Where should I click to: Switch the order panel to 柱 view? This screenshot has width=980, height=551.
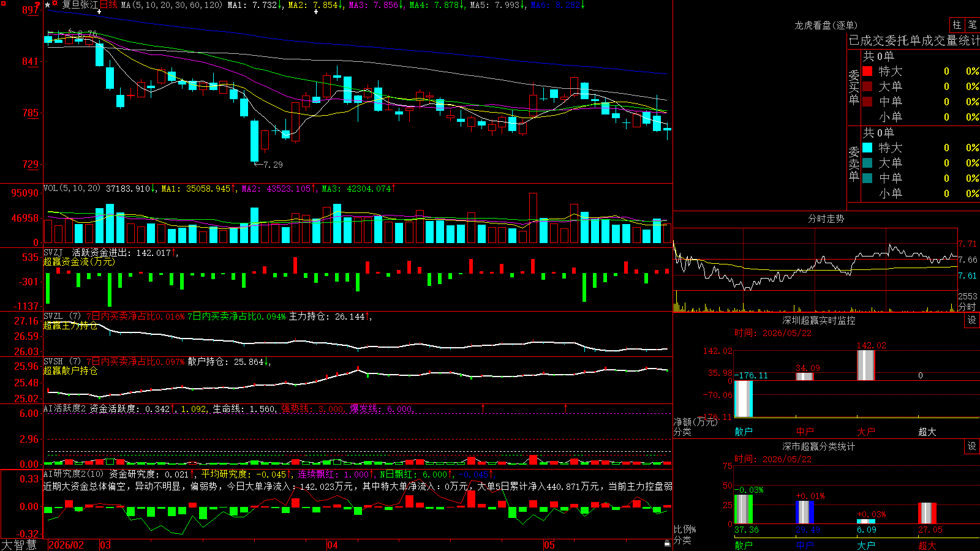click(957, 24)
